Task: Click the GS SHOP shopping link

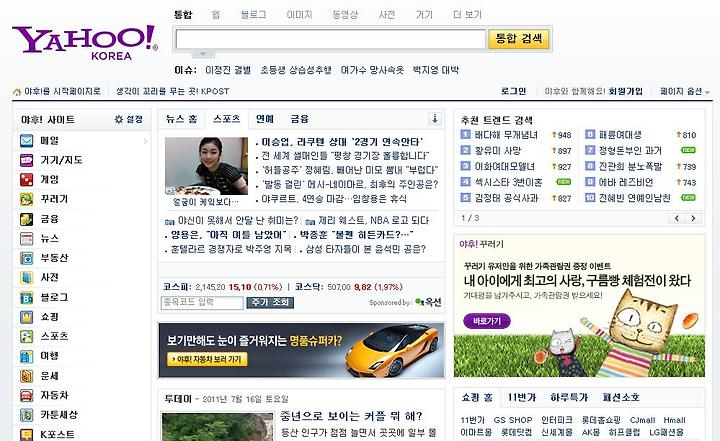Action: pyautogui.click(x=513, y=420)
